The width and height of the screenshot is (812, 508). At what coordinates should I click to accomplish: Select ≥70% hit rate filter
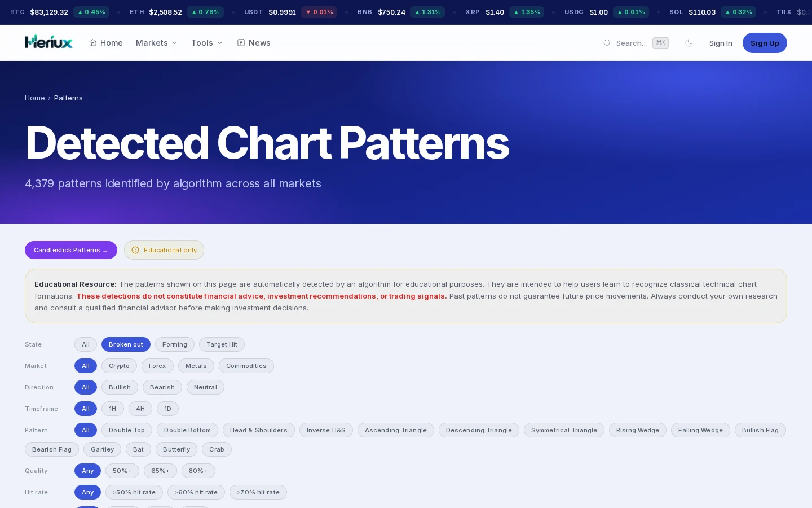[258, 492]
